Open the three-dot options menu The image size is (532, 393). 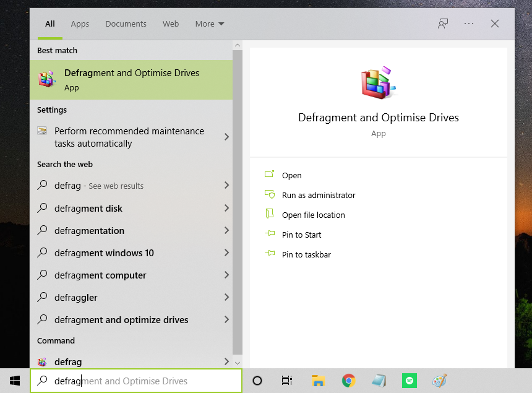point(469,24)
